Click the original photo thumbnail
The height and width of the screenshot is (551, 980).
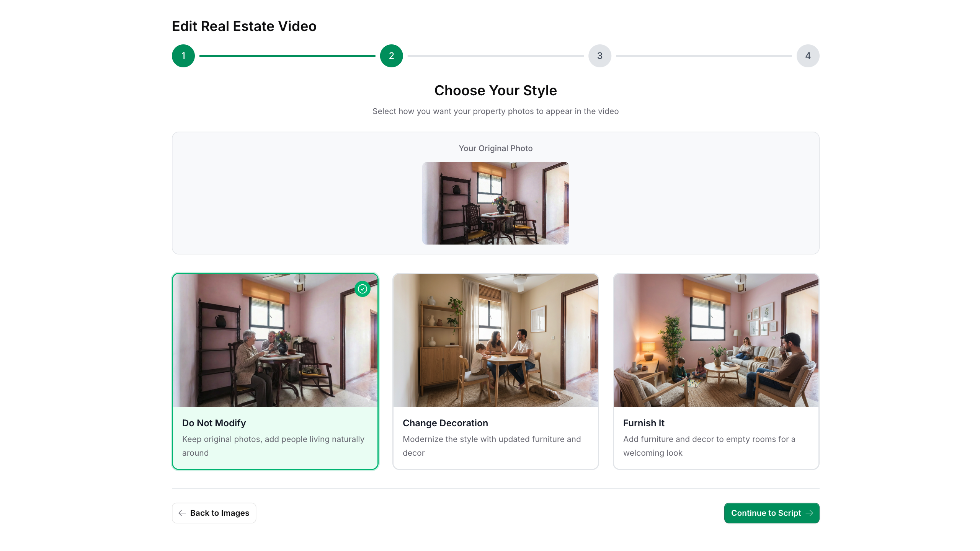pyautogui.click(x=495, y=203)
